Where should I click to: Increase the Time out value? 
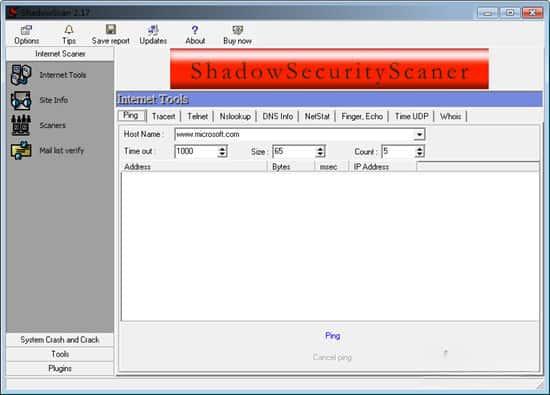[222, 149]
